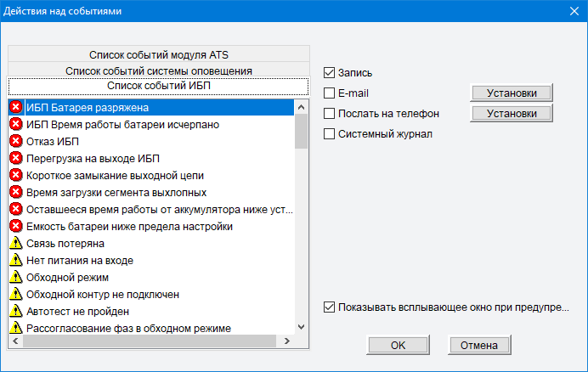
Task: Select 'Емкость батареи ниже предела настройки' event
Action: coord(129,226)
